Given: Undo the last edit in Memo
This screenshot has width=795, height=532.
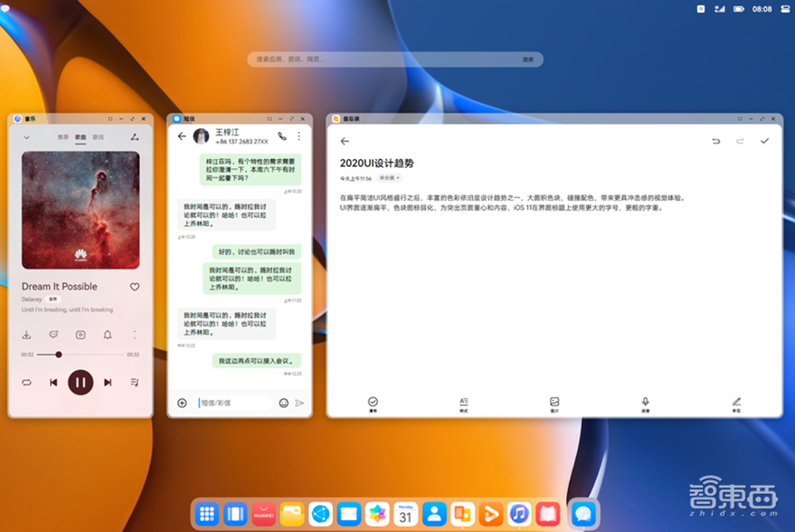Looking at the screenshot, I should click(x=715, y=140).
